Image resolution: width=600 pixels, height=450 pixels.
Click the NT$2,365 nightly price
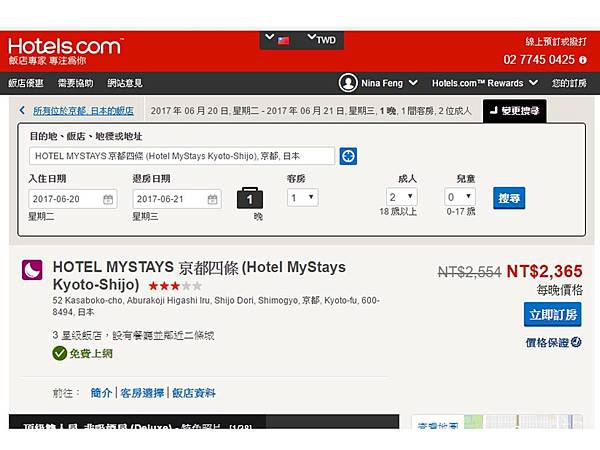[x=545, y=271]
